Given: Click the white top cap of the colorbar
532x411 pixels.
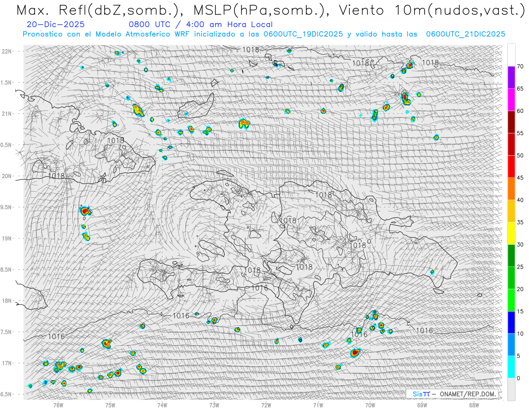Looking at the screenshot, I should (511, 55).
